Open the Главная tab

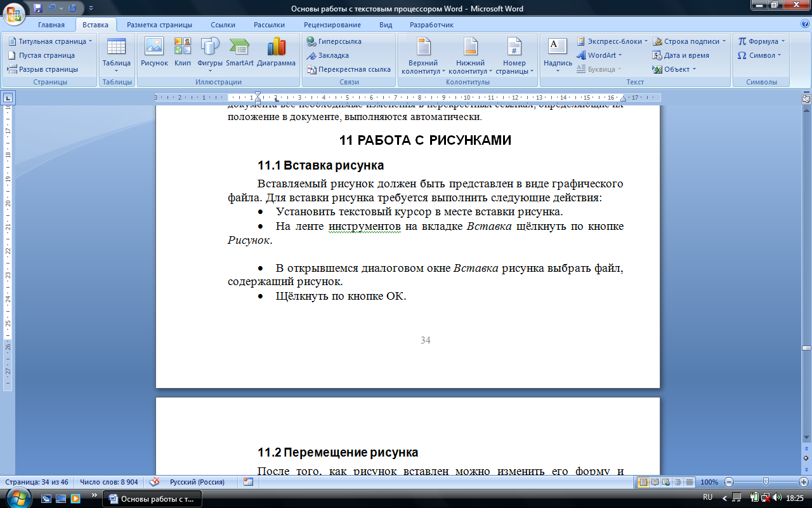tap(51, 25)
